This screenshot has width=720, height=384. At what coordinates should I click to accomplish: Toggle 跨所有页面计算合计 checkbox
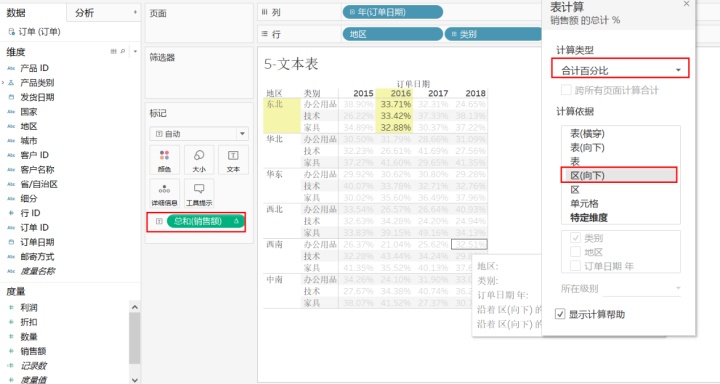pyautogui.click(x=566, y=90)
